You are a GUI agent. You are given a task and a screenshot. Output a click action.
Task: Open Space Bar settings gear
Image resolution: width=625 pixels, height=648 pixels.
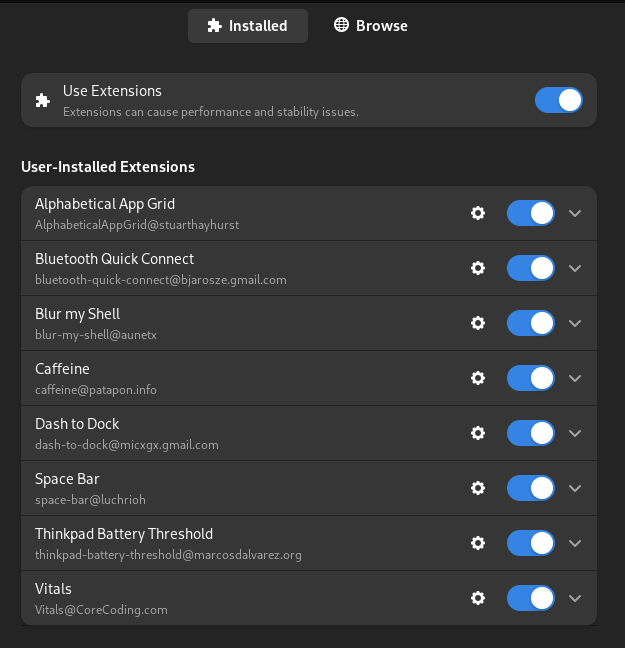tap(478, 488)
